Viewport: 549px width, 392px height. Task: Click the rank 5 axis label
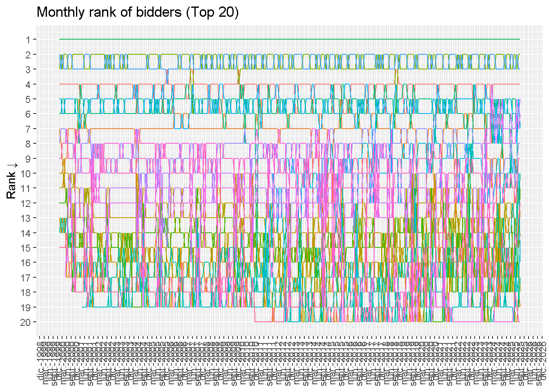pos(28,99)
